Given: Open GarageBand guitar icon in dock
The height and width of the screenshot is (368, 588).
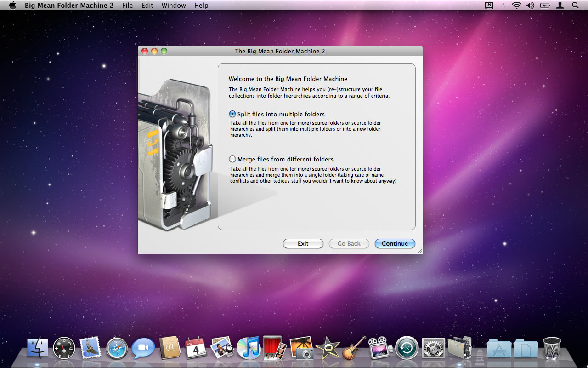Looking at the screenshot, I should pos(354,348).
